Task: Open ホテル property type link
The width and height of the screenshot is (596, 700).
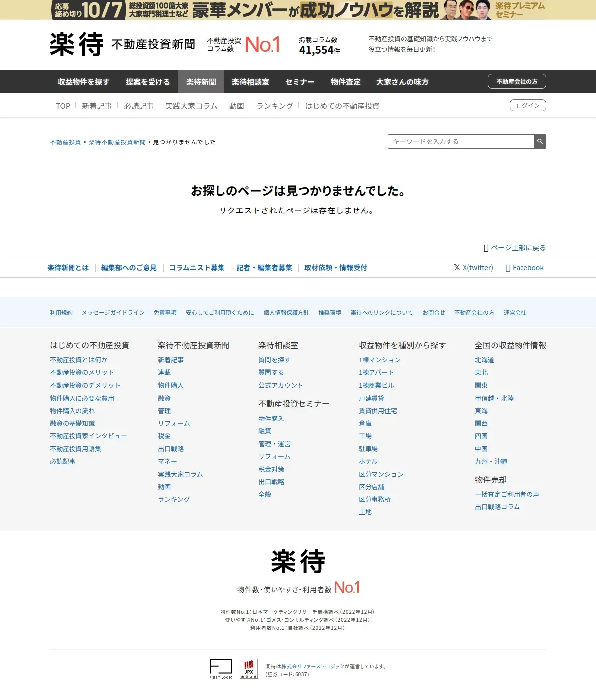Action: click(368, 461)
